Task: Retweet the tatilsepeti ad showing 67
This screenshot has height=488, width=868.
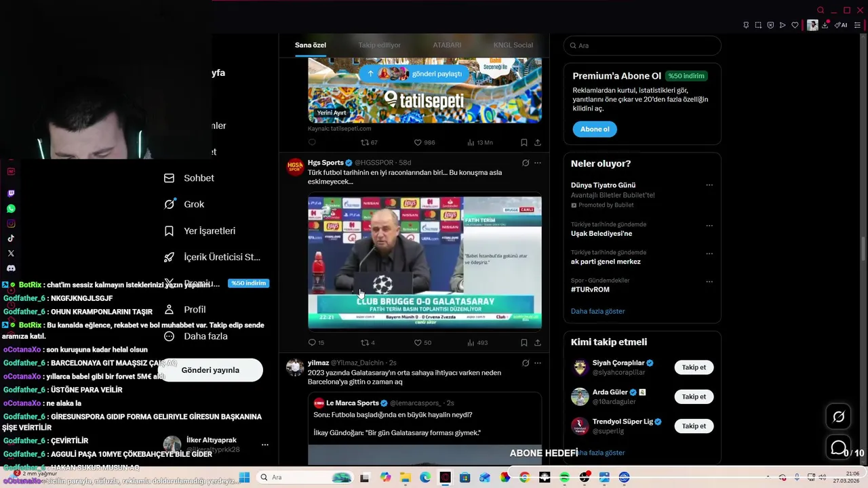Action: (x=364, y=142)
